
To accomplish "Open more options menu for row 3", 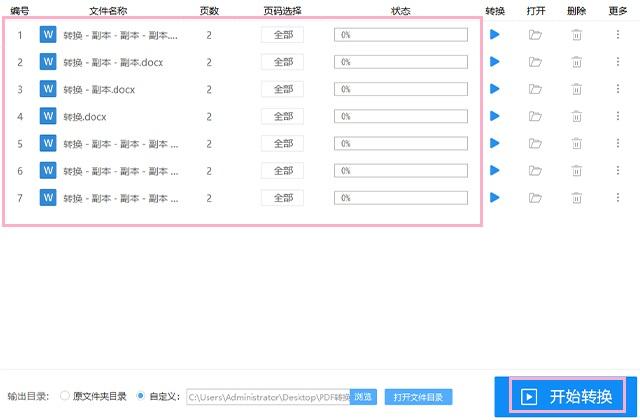I will pyautogui.click(x=618, y=89).
